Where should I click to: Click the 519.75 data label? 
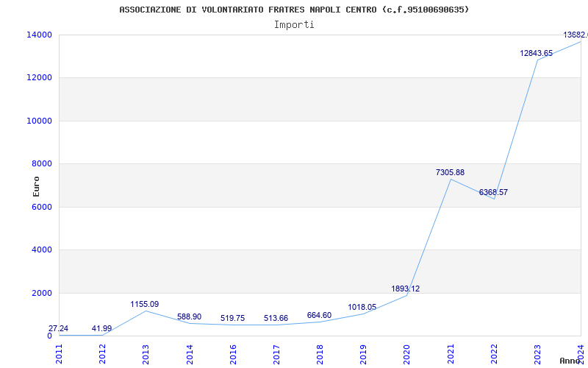(x=232, y=318)
